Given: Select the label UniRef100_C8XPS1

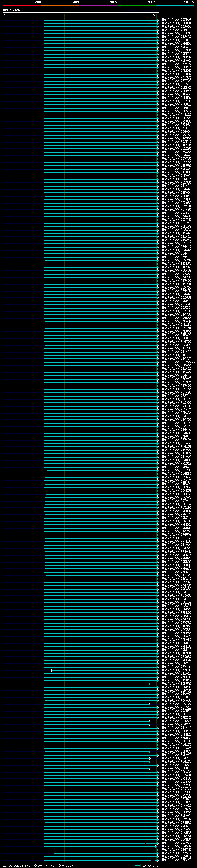Looking at the screenshot, I should coord(177,125).
